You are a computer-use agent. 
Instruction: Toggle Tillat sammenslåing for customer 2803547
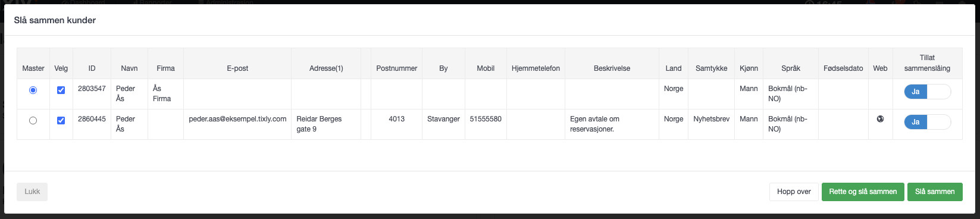[x=927, y=92]
